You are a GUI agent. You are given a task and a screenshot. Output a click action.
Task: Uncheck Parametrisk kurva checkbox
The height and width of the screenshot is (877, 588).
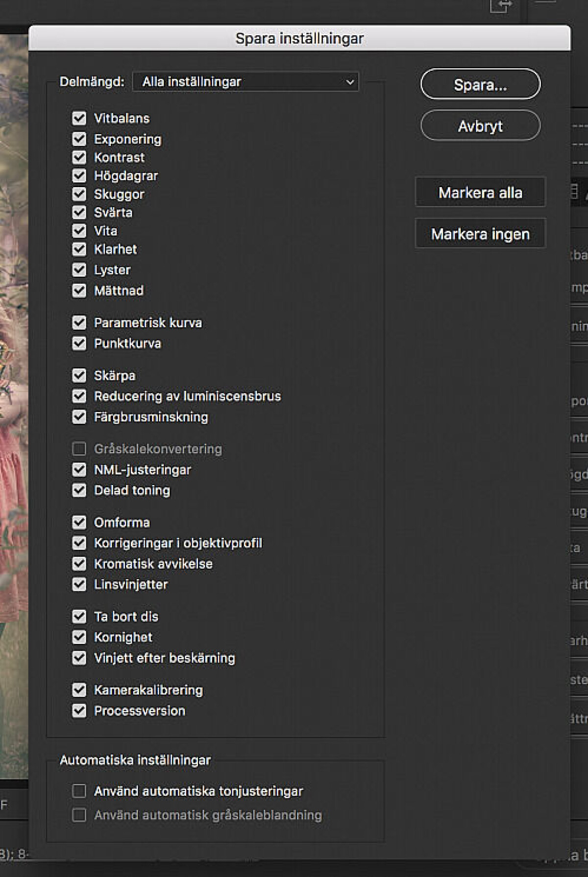coord(79,322)
